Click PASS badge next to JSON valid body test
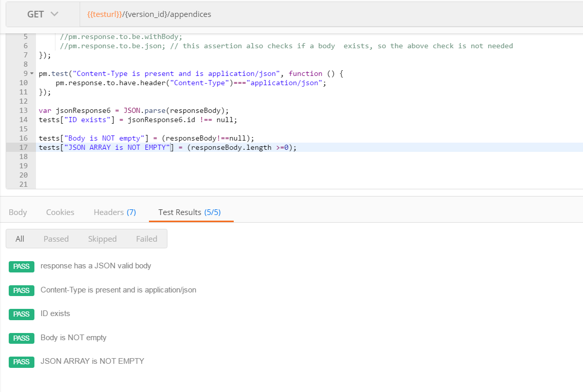The image size is (583, 392). pyautogui.click(x=21, y=266)
